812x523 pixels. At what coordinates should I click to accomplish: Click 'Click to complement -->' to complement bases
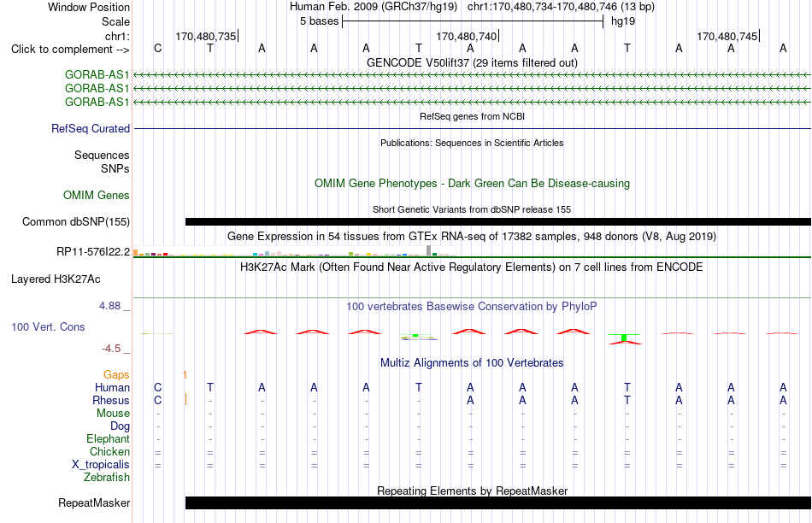tap(70, 50)
